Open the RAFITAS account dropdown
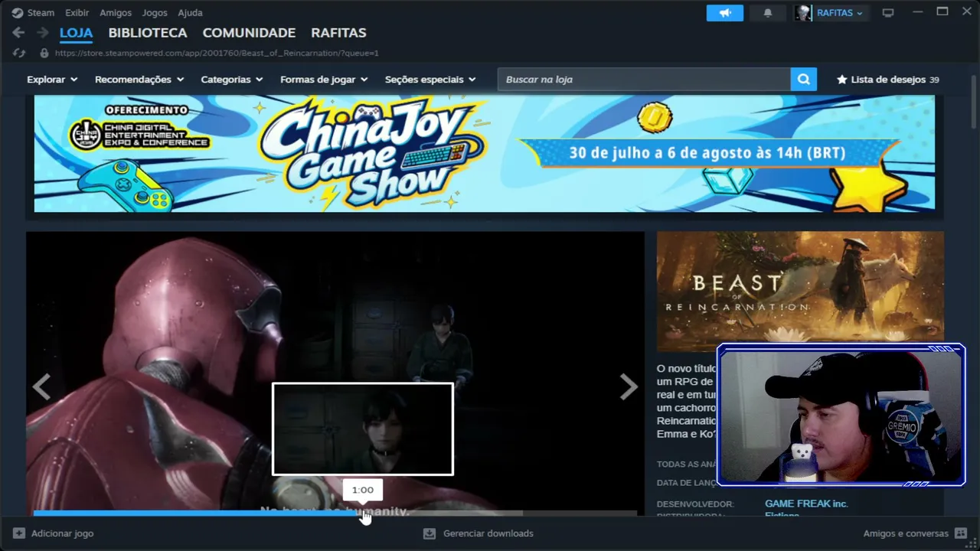Screen dimensions: 980x551 coord(840,13)
